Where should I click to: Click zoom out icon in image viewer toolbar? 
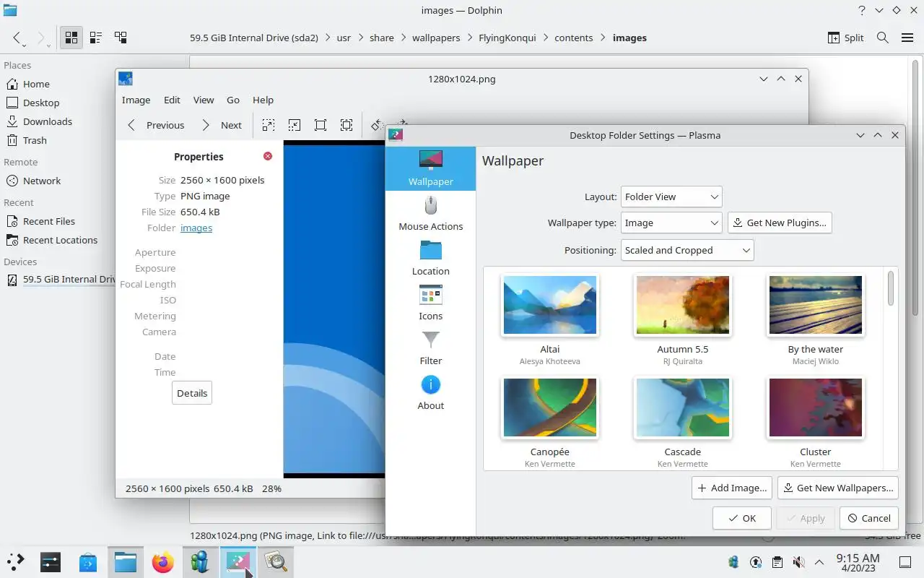click(x=295, y=125)
